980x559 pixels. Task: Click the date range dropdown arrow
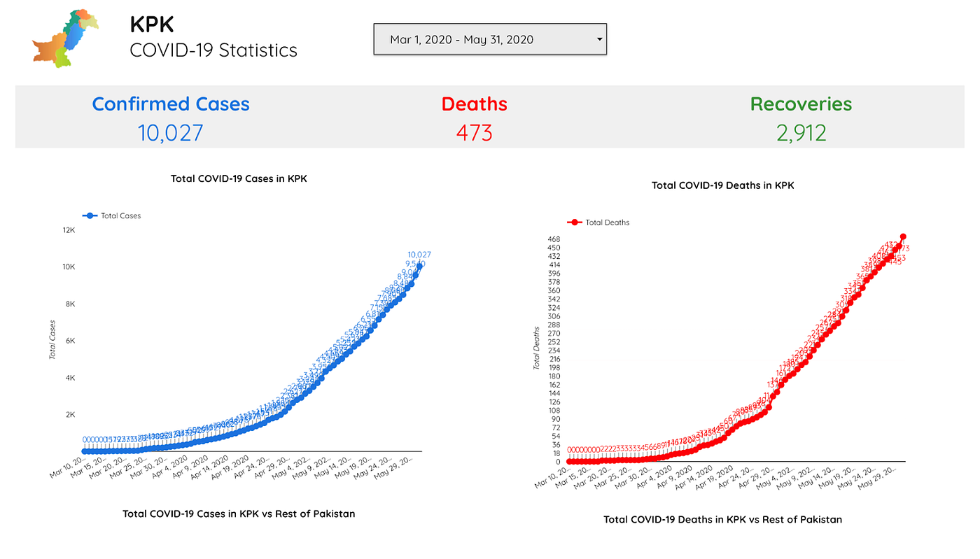coord(599,39)
